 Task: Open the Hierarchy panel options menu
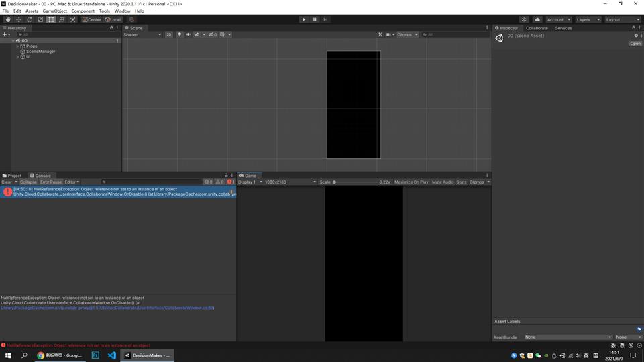click(117, 28)
